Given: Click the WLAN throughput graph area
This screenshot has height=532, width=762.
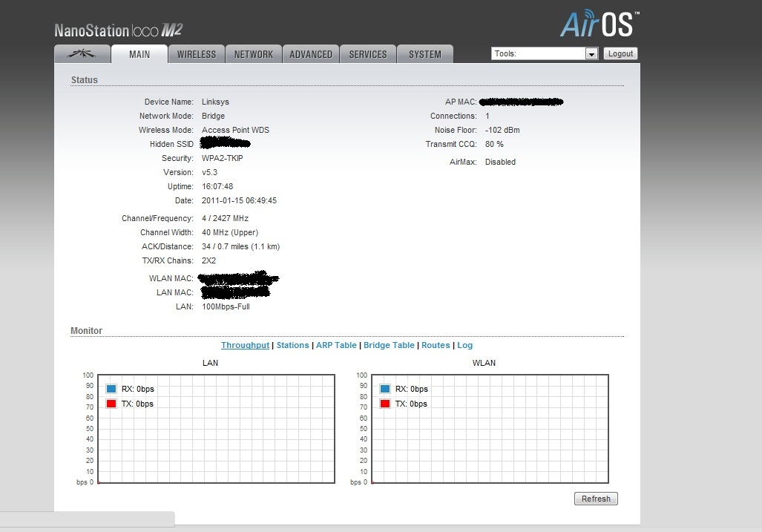Looking at the screenshot, I should [490, 429].
